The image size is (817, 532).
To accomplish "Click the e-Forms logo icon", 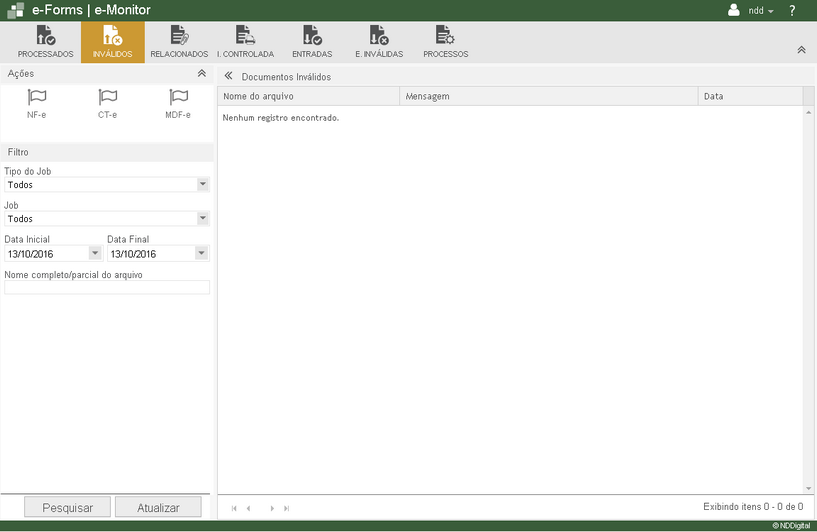I will [x=16, y=10].
